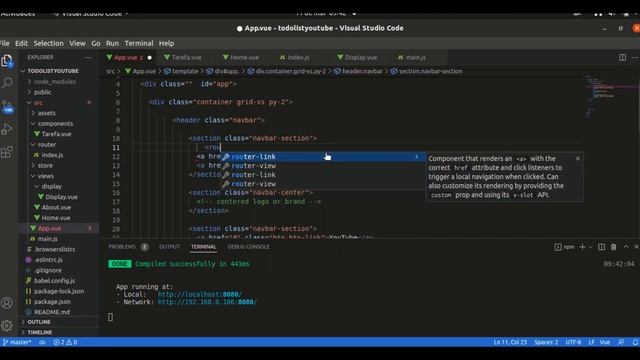Collapse the router folder
The image size is (640, 360).
click(x=47, y=144)
